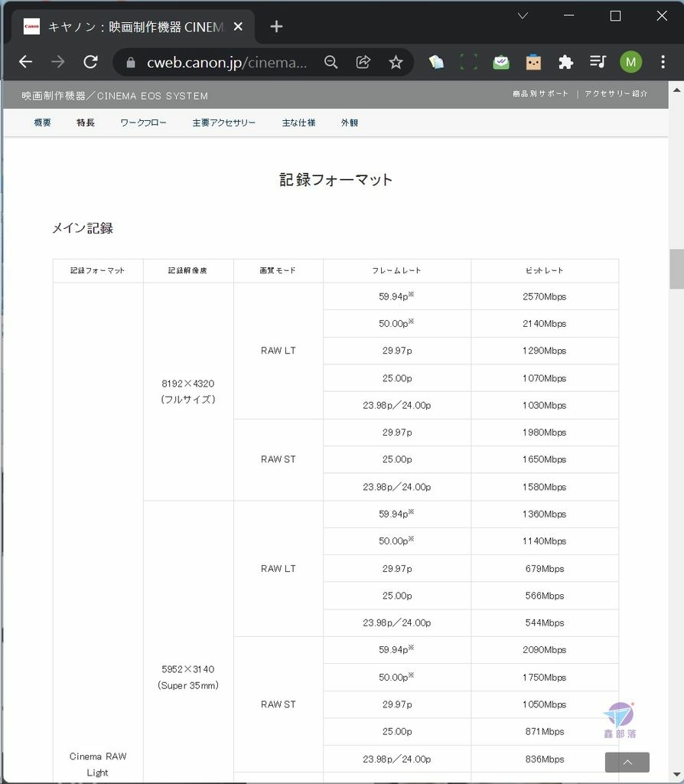Select the 2570Mbps bitrate cell
Image resolution: width=684 pixels, height=784 pixels.
[545, 296]
